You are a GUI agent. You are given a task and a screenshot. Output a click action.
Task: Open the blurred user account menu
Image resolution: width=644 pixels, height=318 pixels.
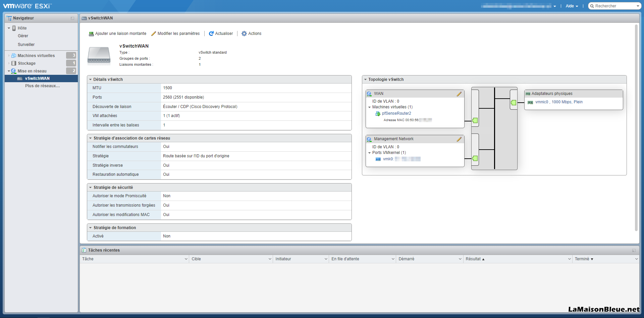tap(519, 6)
